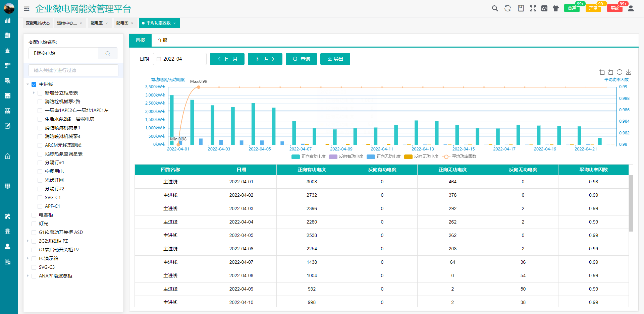Open the home icon in the left sidebar
This screenshot has width=644, height=314.
pyautogui.click(x=7, y=156)
